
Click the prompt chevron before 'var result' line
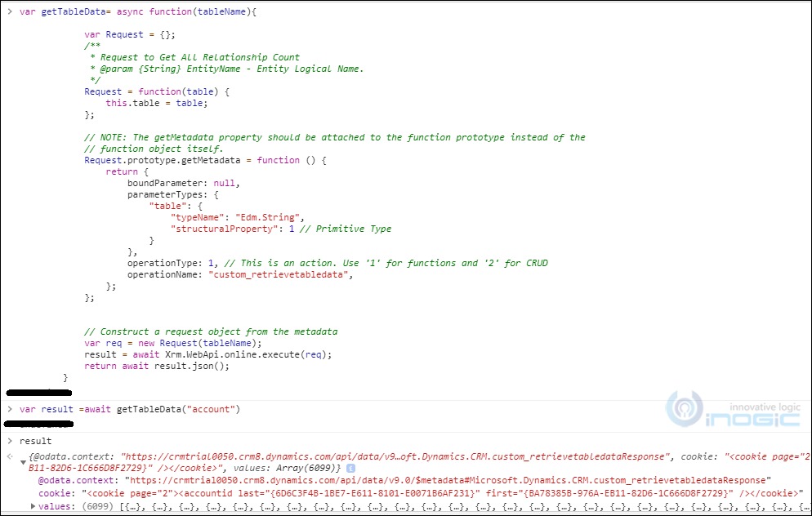click(x=10, y=409)
